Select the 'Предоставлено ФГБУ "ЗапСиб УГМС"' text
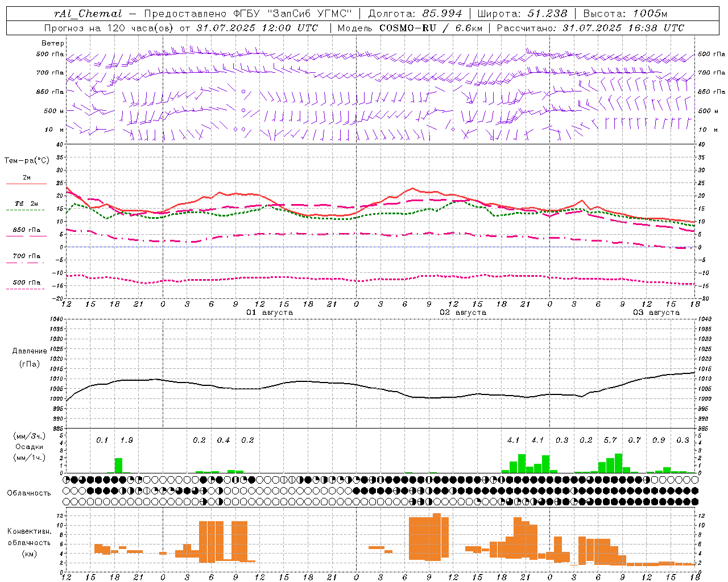 point(249,14)
